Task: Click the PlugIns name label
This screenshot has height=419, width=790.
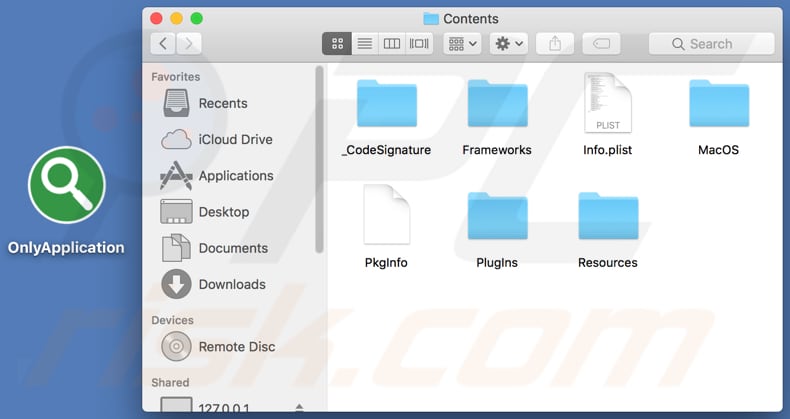Action: pyautogui.click(x=497, y=263)
